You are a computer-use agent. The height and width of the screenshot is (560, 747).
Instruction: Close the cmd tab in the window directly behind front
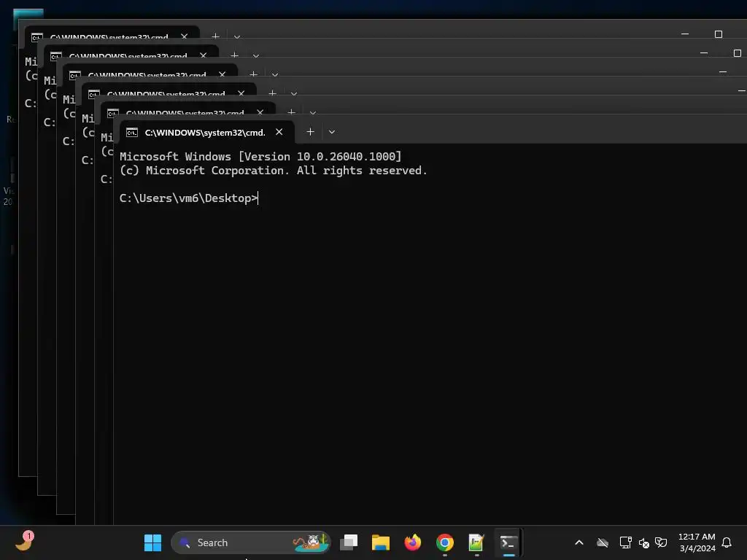(260, 112)
